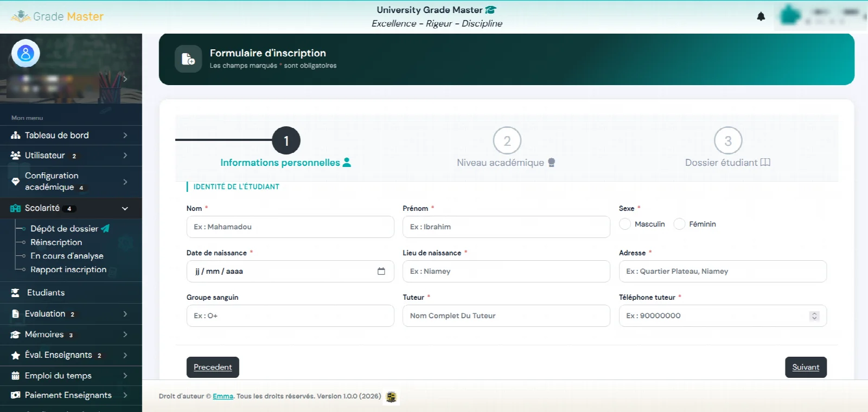
Task: Click the Configuration académique diamond icon
Action: click(16, 182)
